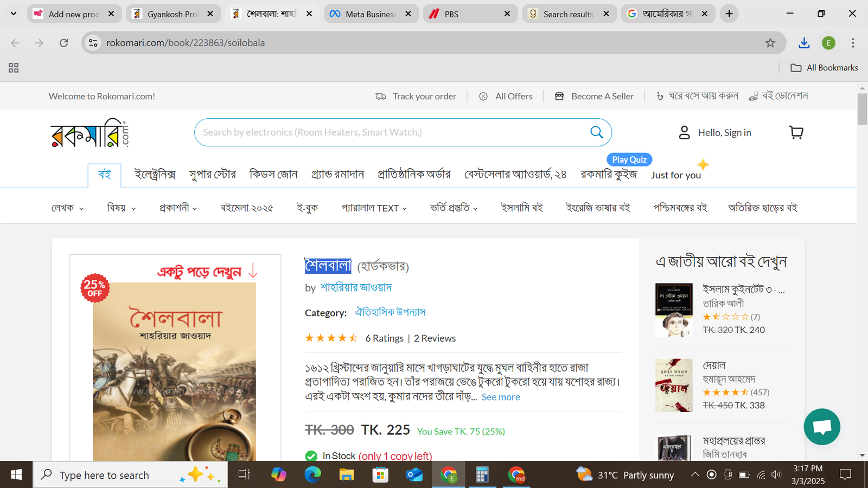Open the গ্র্যান্ড রমাদান tab

(337, 175)
